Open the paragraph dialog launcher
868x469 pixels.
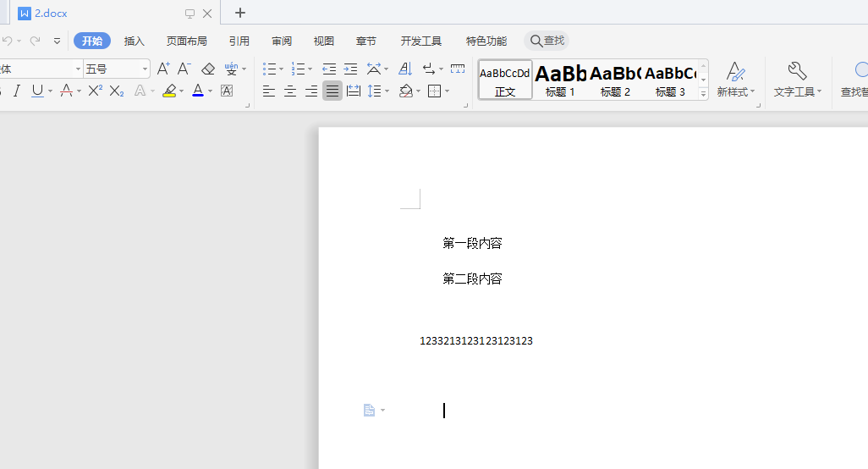[465, 105]
